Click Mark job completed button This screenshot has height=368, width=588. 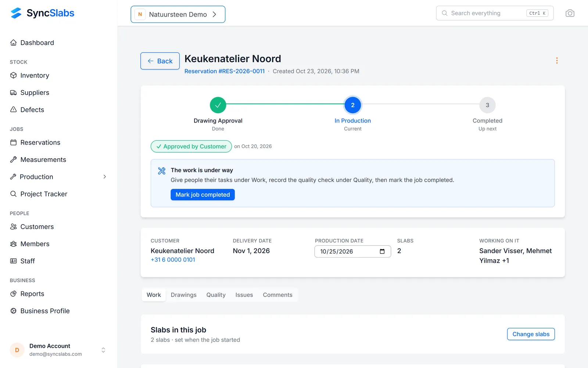[202, 195]
